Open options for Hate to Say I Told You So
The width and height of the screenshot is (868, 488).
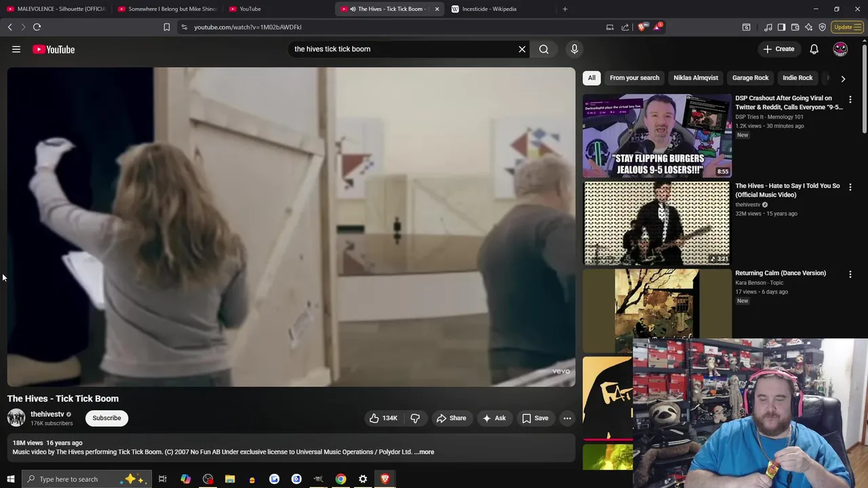pyautogui.click(x=850, y=187)
